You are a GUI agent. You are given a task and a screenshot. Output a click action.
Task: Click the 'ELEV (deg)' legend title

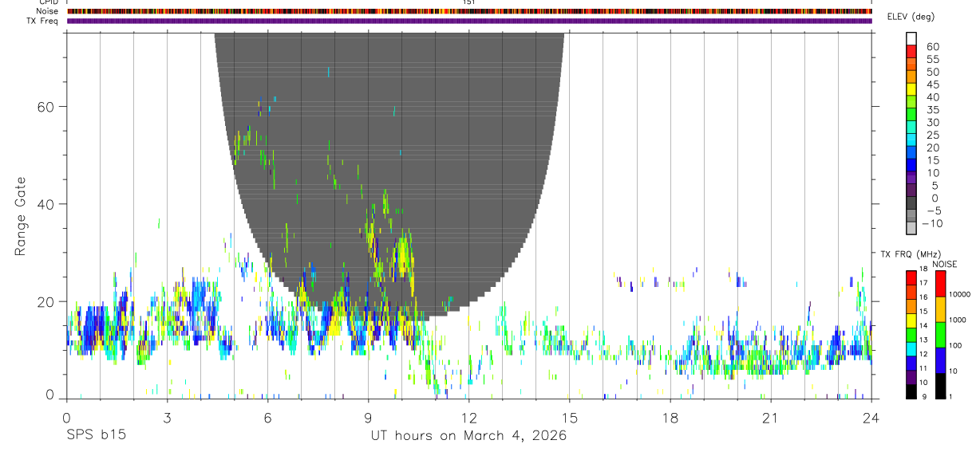910,17
